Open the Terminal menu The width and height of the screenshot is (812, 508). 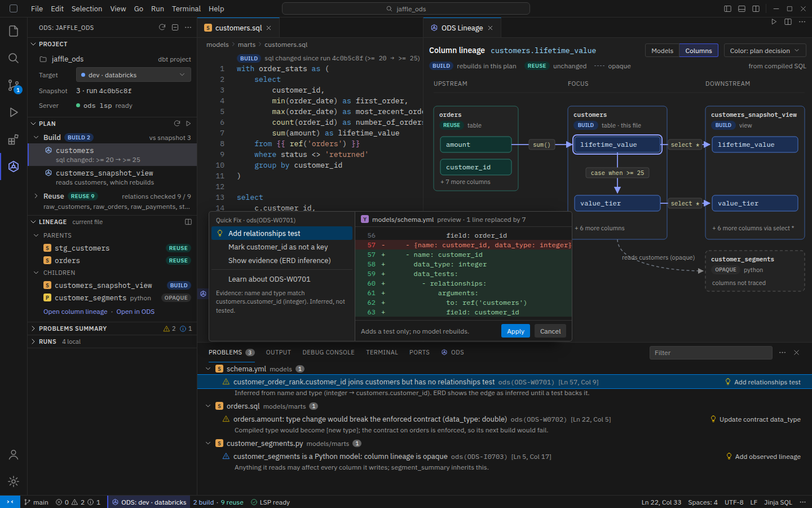186,8
